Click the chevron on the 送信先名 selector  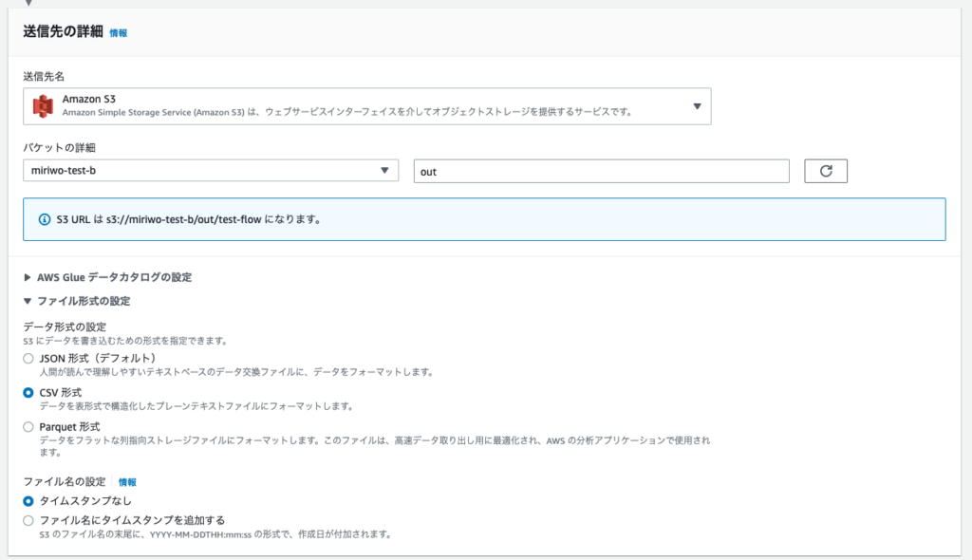pos(696,104)
